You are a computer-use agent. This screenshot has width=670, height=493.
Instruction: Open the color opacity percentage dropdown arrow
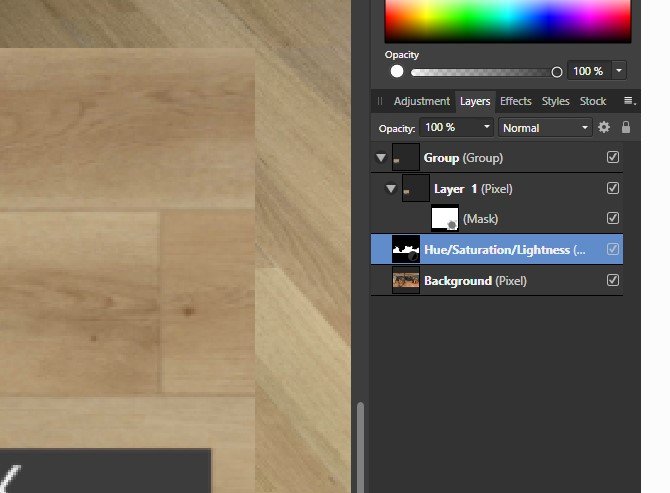pyautogui.click(x=619, y=71)
